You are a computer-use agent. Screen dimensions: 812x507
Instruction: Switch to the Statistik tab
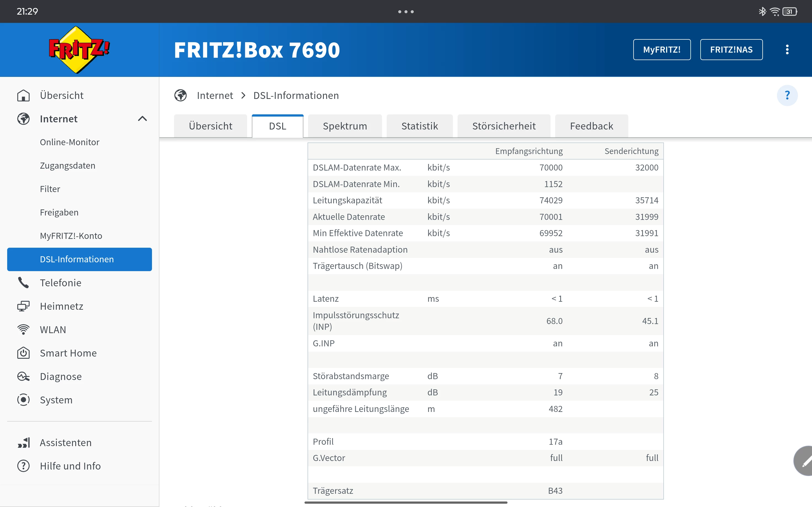coord(420,126)
